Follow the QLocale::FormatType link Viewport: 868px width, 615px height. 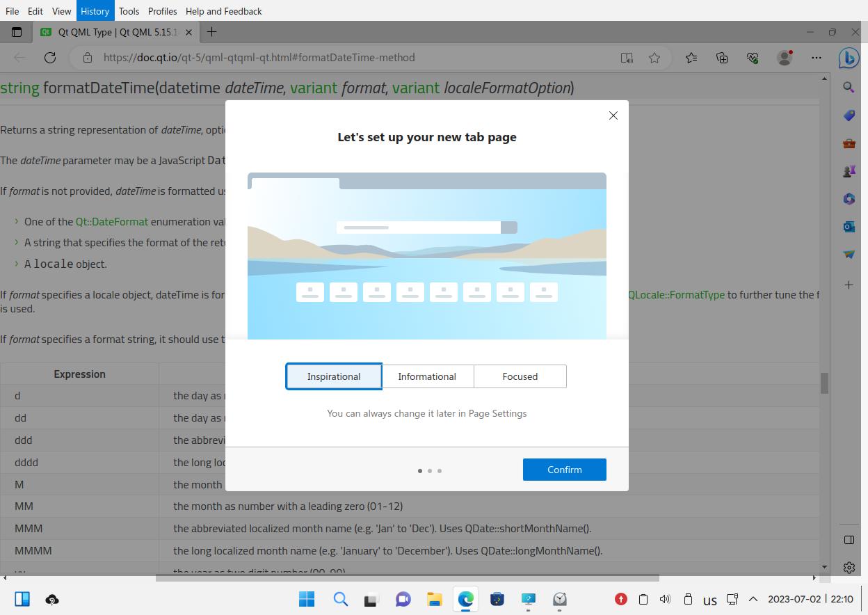point(677,294)
